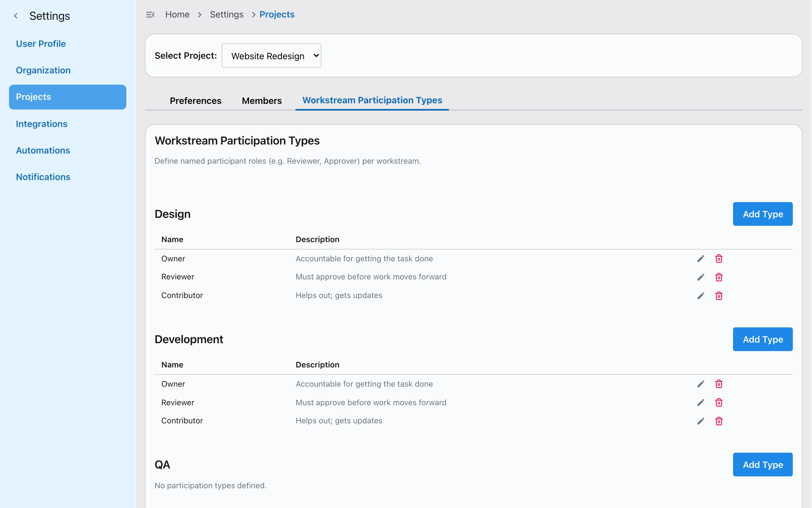Click Reviewer name in Development table
The image size is (812, 508).
(178, 402)
